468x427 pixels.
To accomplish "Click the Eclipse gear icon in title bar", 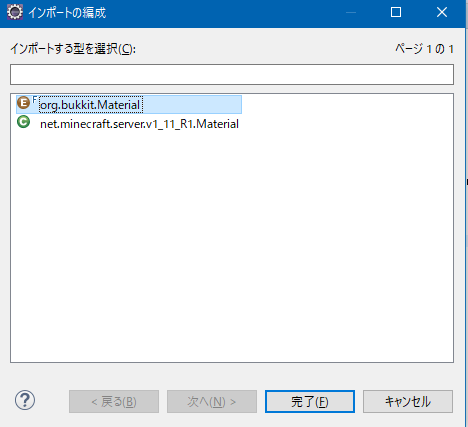I will tap(15, 12).
